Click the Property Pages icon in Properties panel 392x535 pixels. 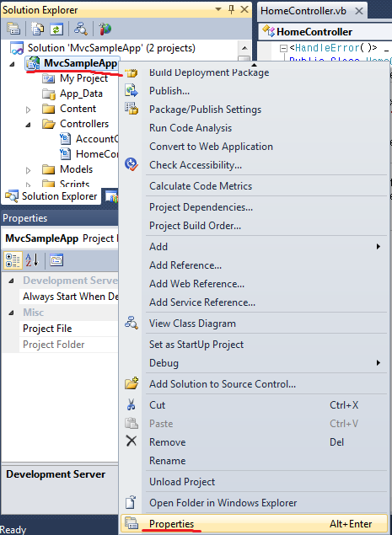(x=56, y=260)
